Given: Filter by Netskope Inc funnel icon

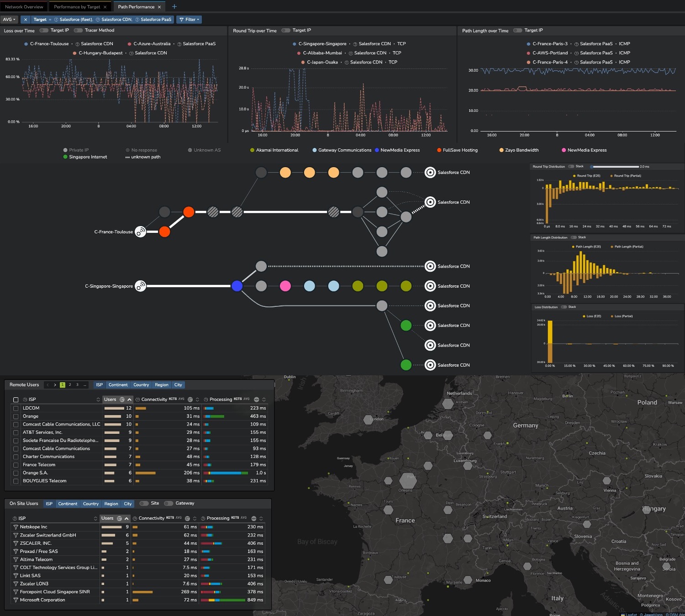Looking at the screenshot, I should click(x=16, y=527).
